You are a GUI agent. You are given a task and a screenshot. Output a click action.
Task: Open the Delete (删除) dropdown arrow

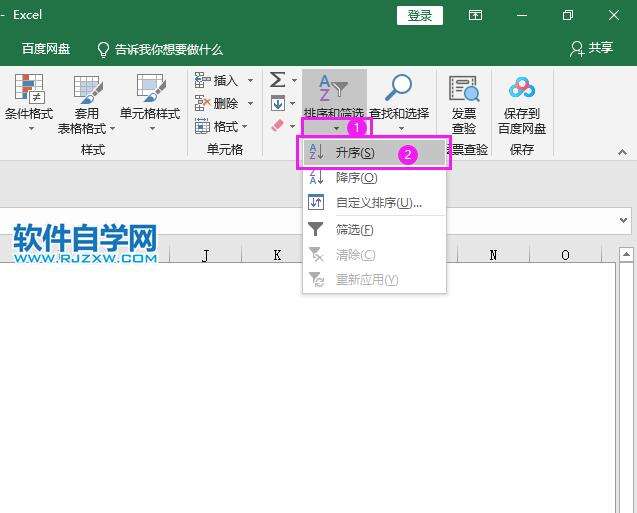[250, 104]
